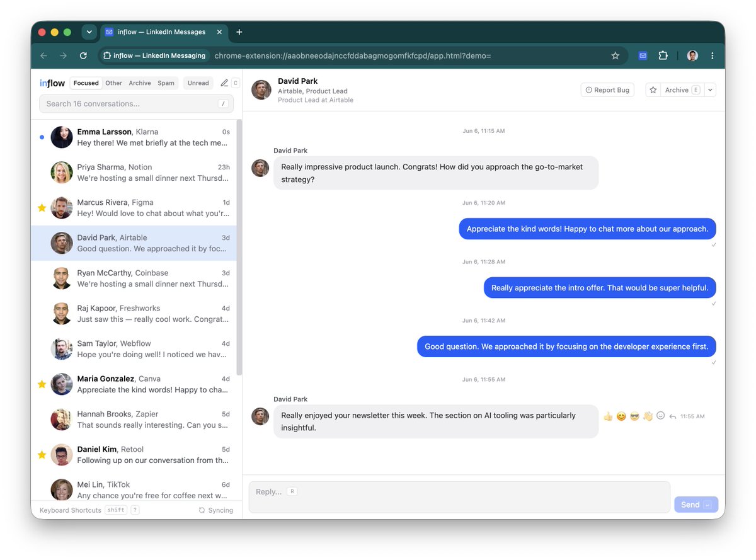The width and height of the screenshot is (756, 560).
Task: Open the browser extensions puzzle icon
Action: (663, 55)
